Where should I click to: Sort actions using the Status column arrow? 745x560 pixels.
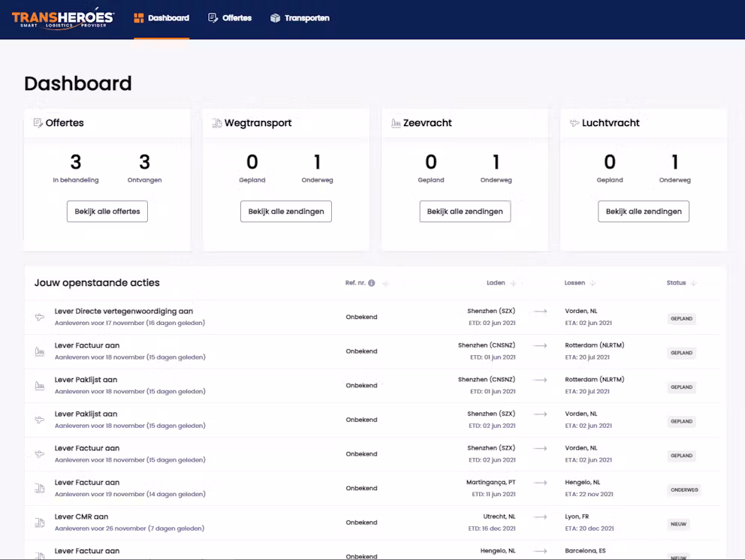click(694, 283)
